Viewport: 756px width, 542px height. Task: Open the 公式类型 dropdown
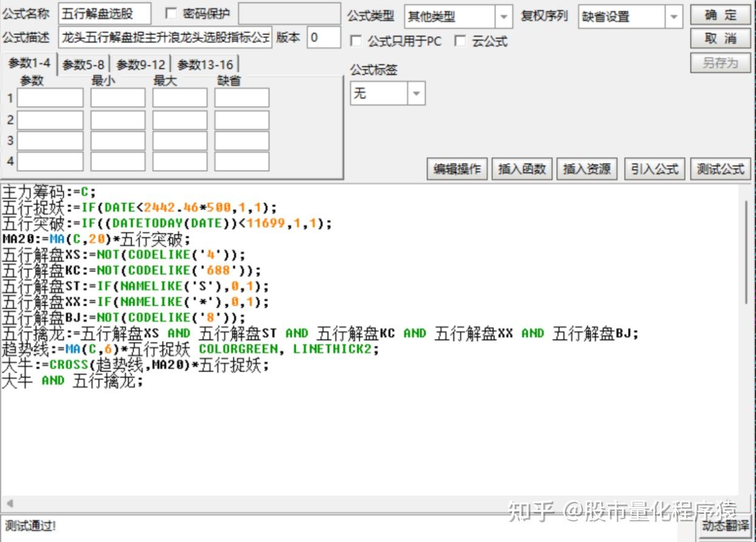[x=504, y=16]
